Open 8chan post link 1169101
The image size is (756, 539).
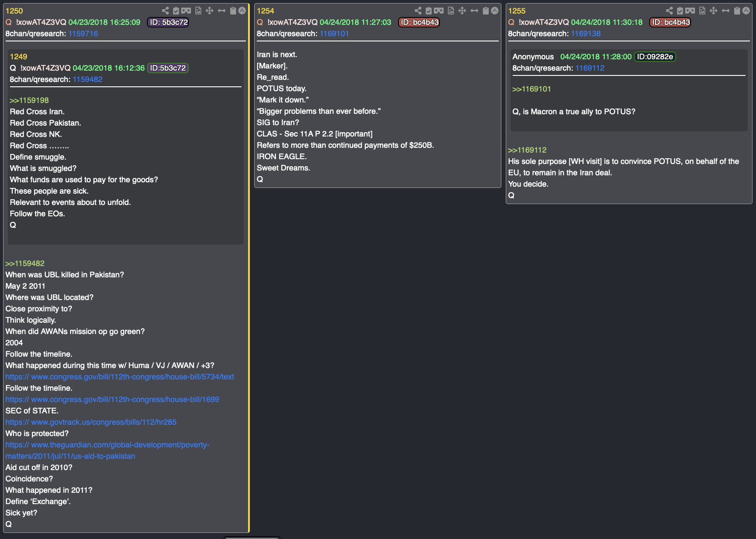tap(334, 34)
